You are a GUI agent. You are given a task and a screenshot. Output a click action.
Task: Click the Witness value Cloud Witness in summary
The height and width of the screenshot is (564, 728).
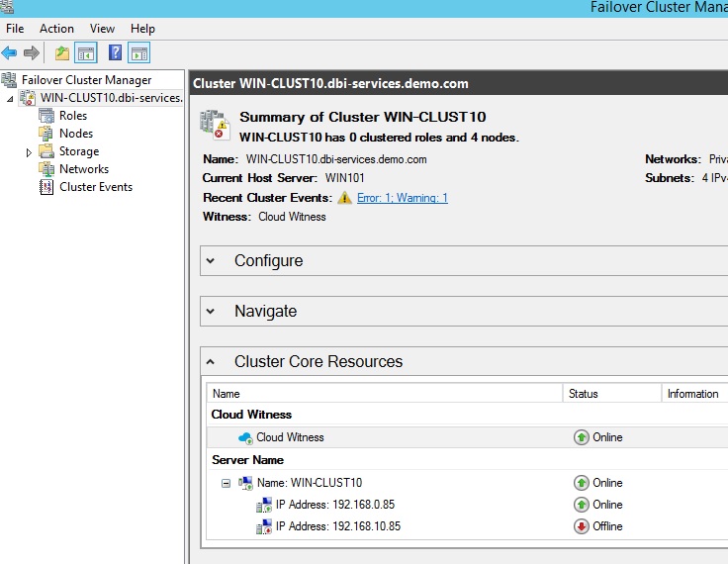point(292,217)
